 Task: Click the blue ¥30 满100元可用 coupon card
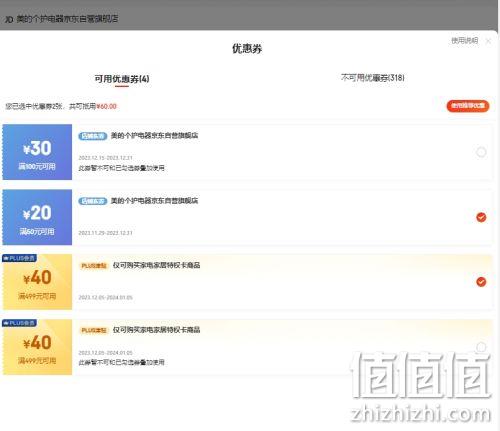tap(37, 152)
